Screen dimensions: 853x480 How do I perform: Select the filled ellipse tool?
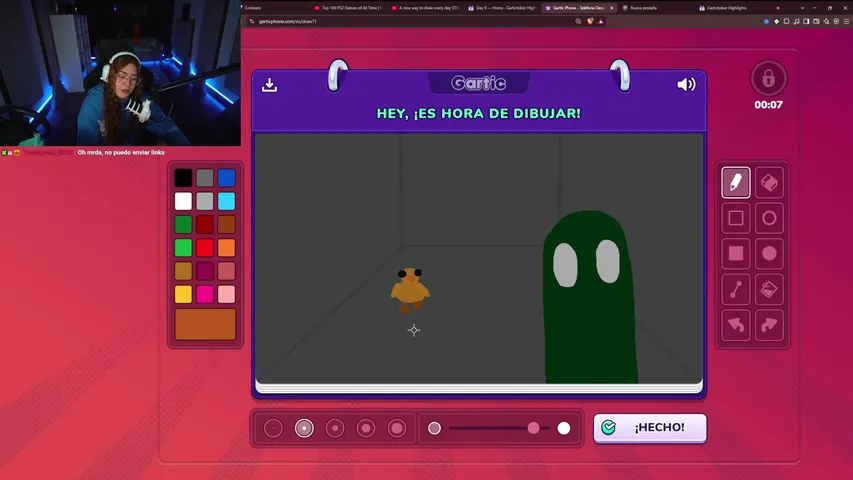(769, 254)
